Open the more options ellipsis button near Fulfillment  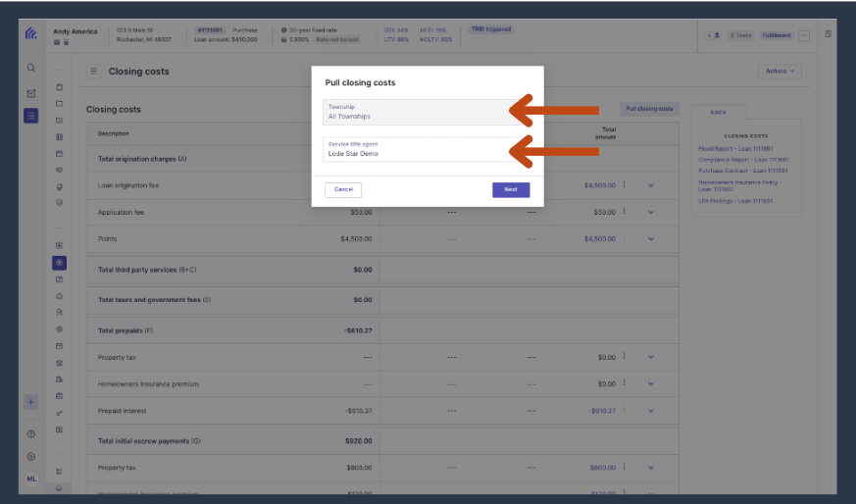804,35
